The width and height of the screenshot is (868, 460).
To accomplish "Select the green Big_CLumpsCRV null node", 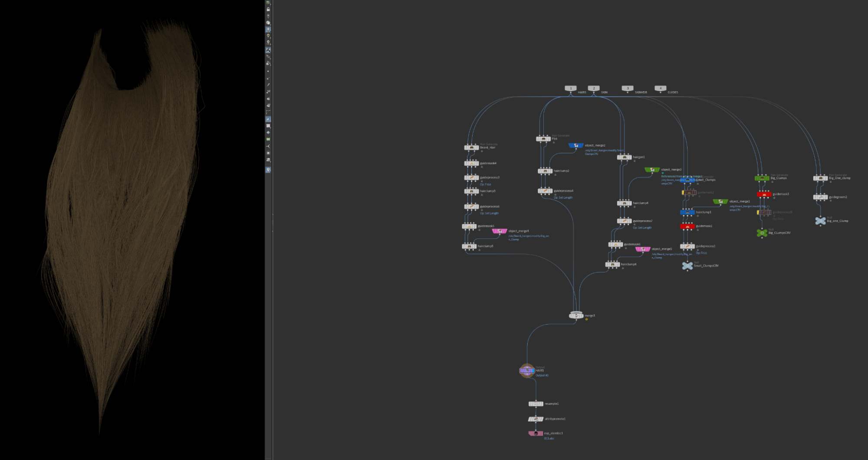I will coord(762,233).
